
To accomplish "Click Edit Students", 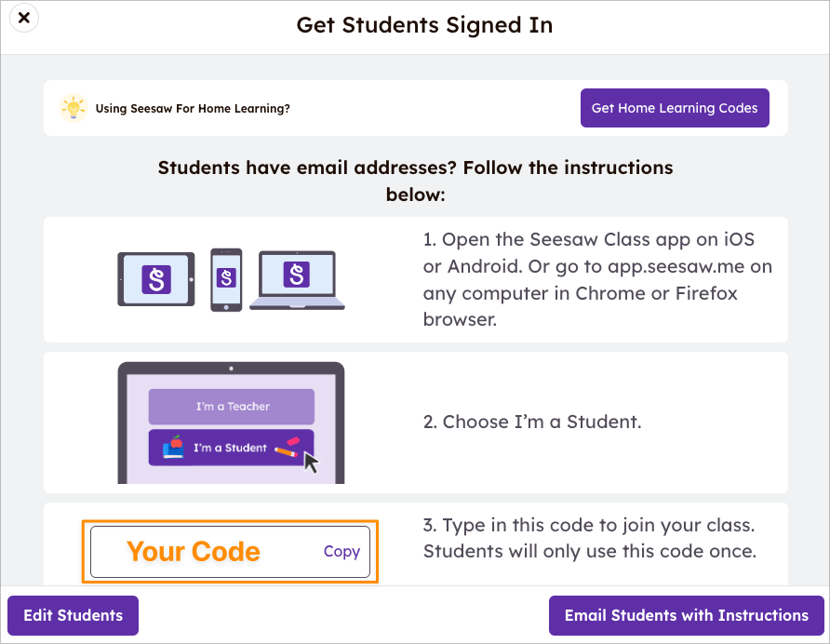I will [72, 615].
